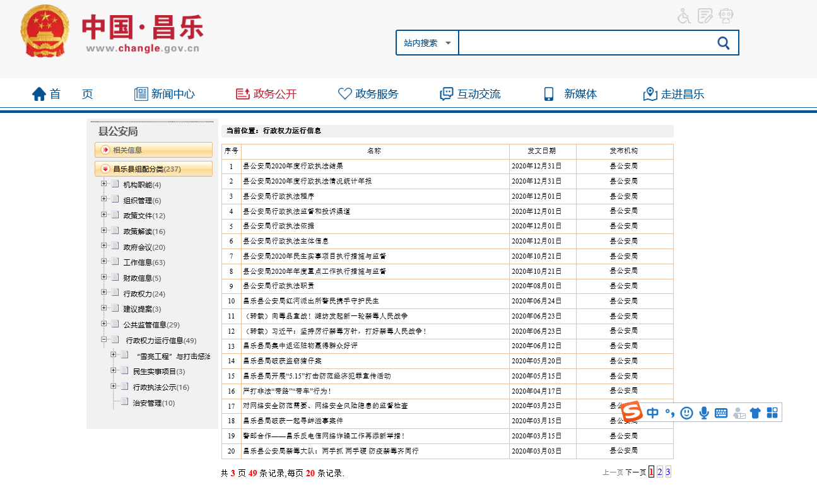Open the Sogou soft keyboard icon
The height and width of the screenshot is (504, 817).
(x=721, y=413)
